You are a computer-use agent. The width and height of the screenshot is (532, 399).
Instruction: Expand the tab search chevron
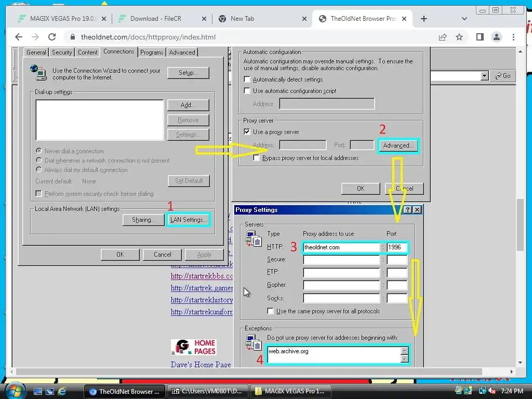point(464,19)
